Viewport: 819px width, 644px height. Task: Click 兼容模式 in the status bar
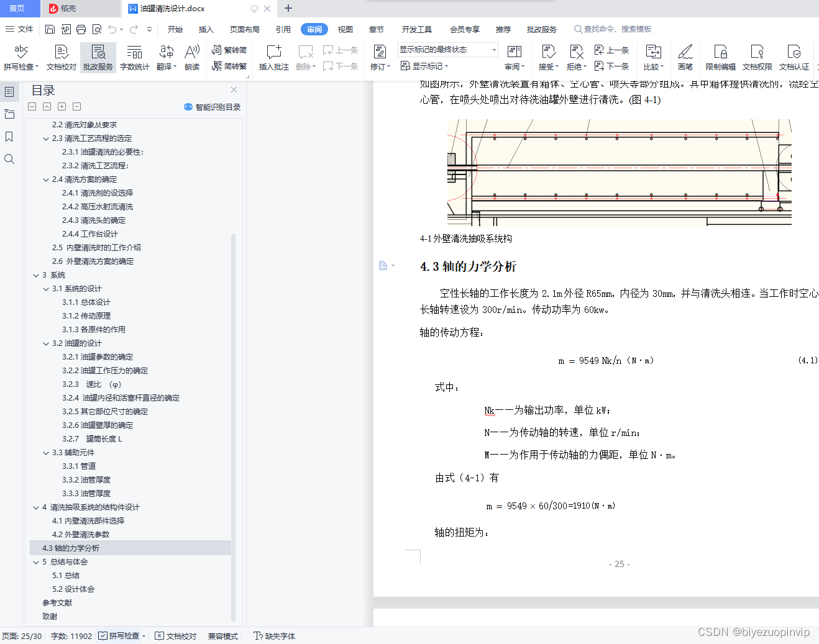[x=223, y=636]
